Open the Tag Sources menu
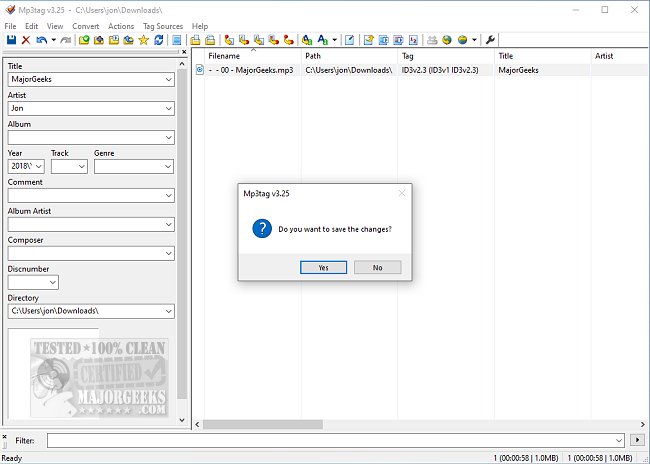650x464 pixels. (163, 26)
